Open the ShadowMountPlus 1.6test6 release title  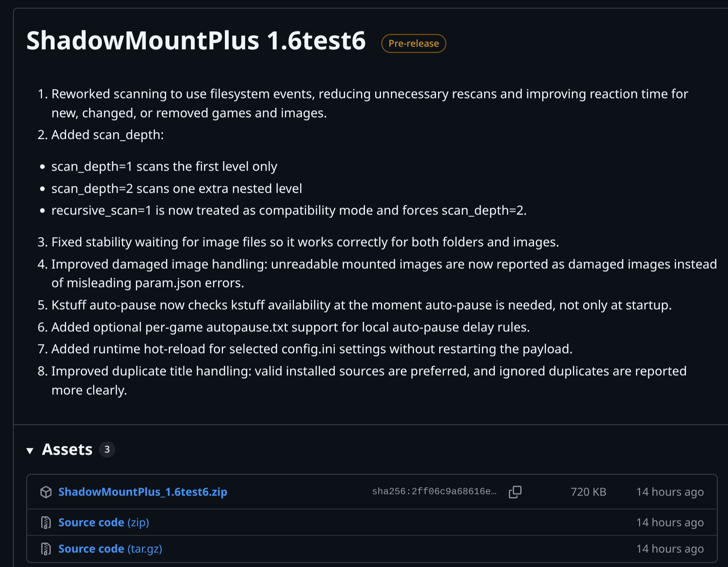pos(196,40)
